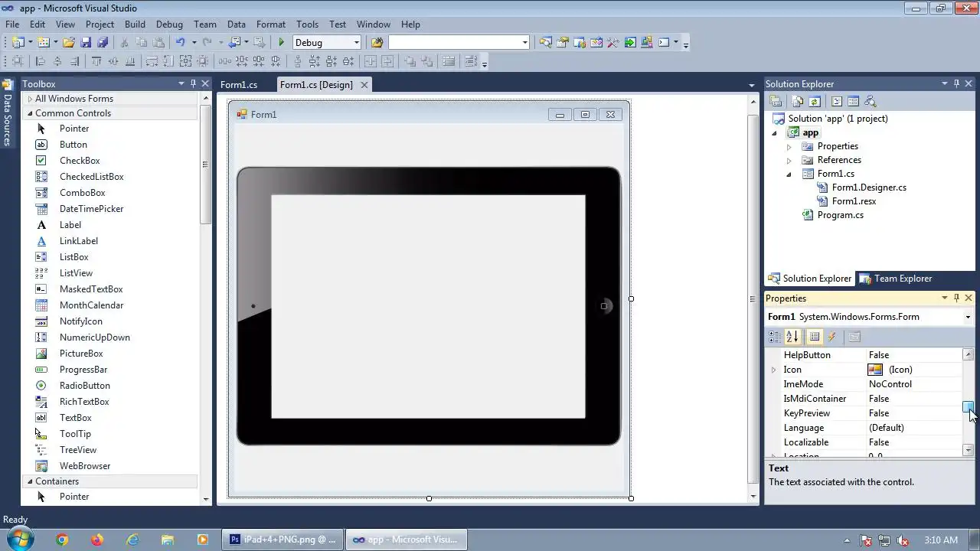
Task: Select CheckedListBox control in Toolbox
Action: point(91,177)
